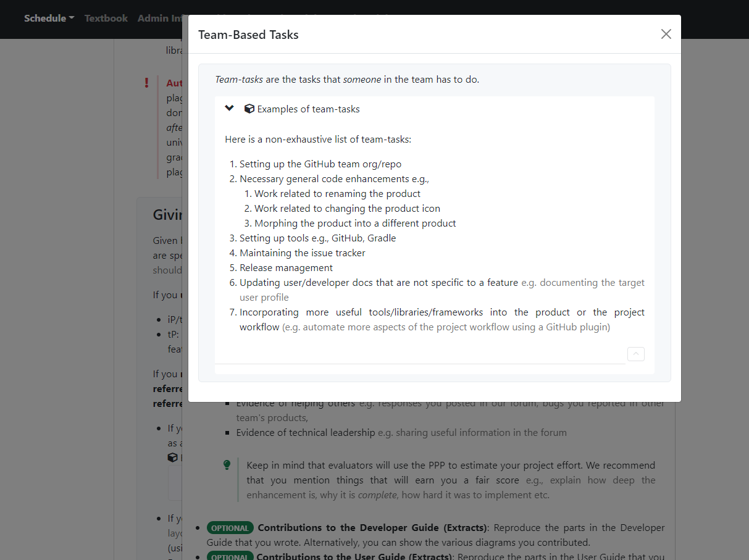Click the first OPTIONAL badge
Screen dimensions: 749x560
click(x=230, y=528)
